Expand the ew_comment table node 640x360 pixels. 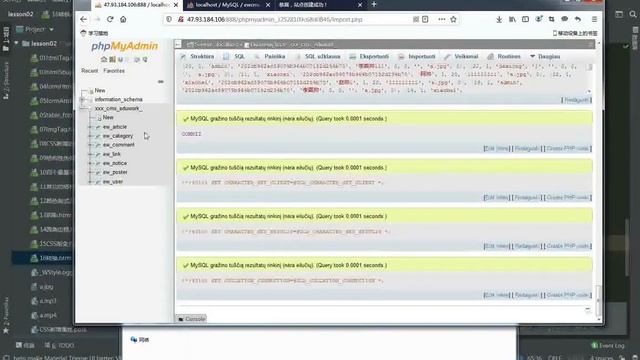(x=90, y=145)
